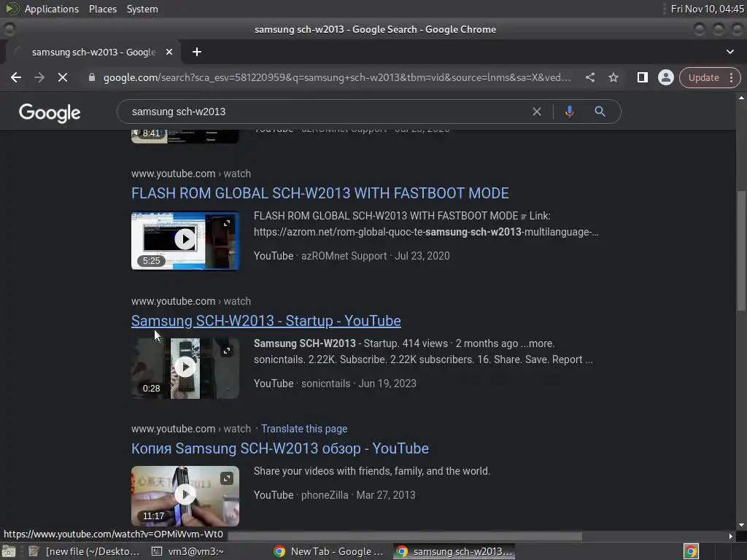The width and height of the screenshot is (747, 560).
Task: Switch to vm3@vm3 terminal taskbar item
Action: [187, 551]
